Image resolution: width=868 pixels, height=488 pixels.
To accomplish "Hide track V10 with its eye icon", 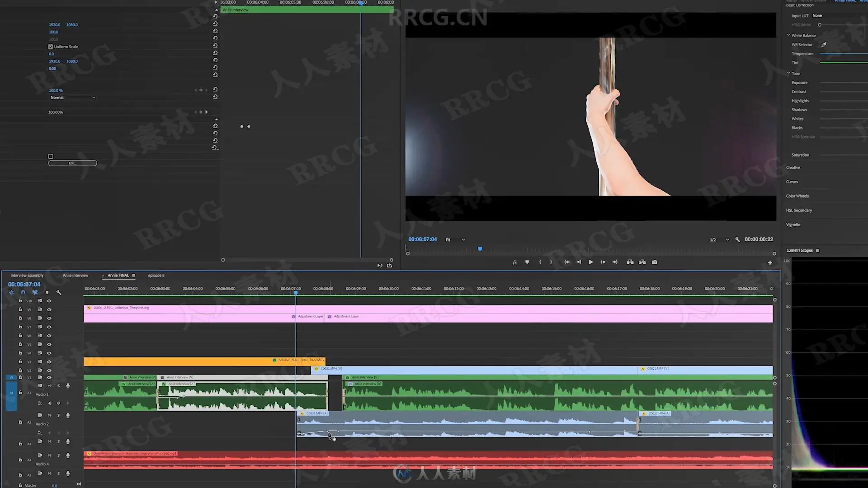I will pos(49,301).
